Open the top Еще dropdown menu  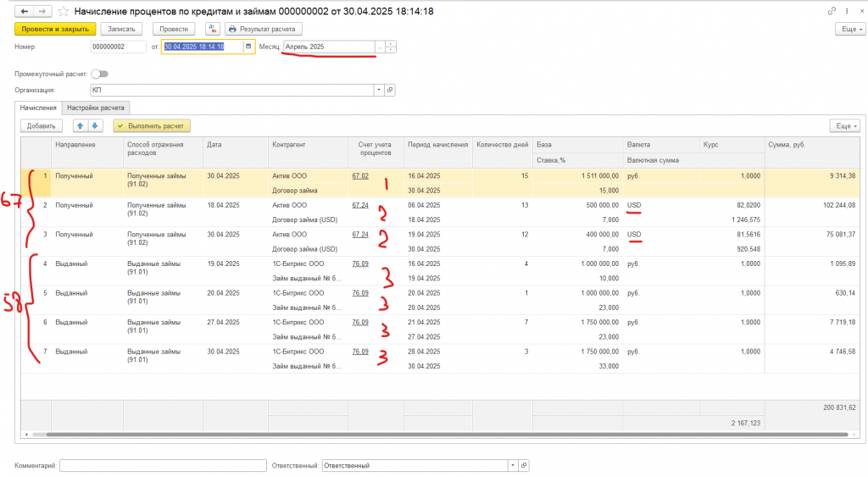tap(850, 29)
